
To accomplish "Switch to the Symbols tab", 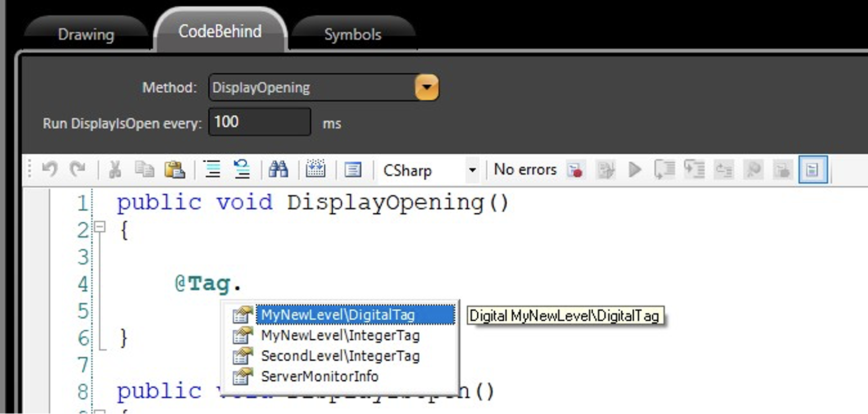I will tap(352, 35).
